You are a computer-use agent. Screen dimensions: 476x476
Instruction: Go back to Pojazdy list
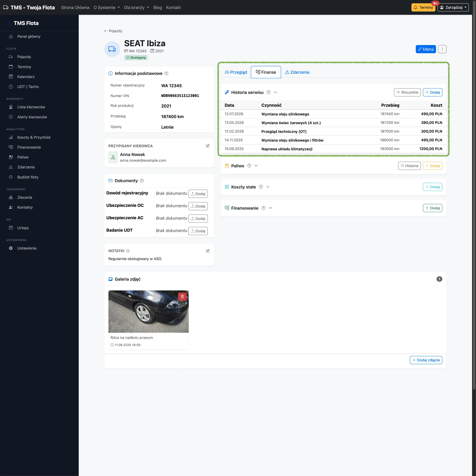pos(113,31)
